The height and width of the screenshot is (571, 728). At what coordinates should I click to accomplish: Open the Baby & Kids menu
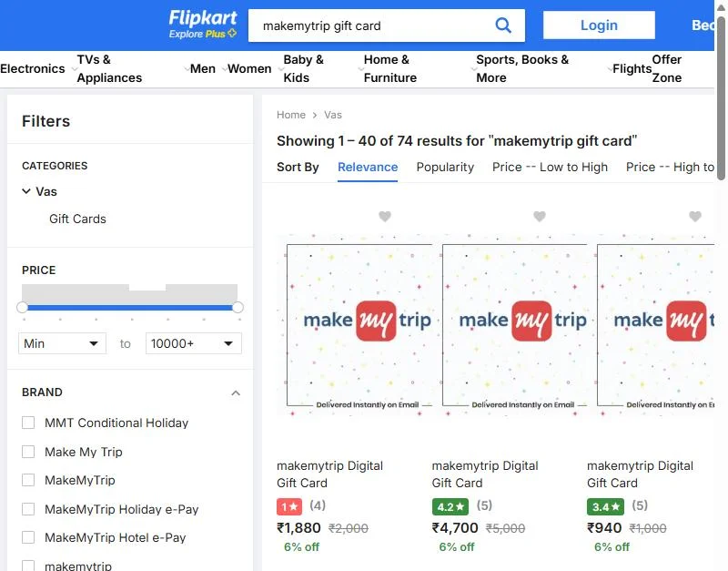(304, 69)
